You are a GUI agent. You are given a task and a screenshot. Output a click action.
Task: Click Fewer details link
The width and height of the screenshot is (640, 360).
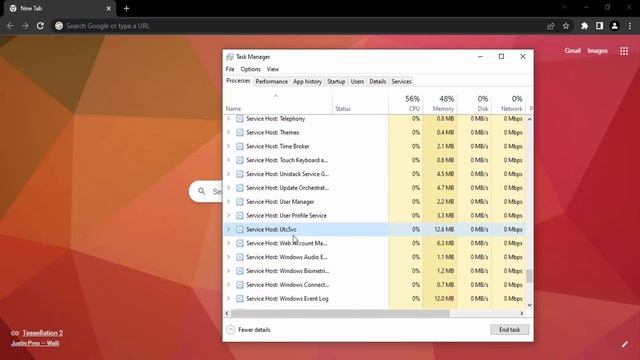[254, 329]
